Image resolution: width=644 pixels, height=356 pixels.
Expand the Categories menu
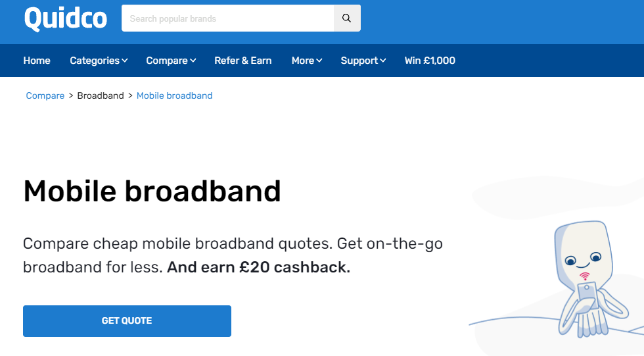coord(99,61)
